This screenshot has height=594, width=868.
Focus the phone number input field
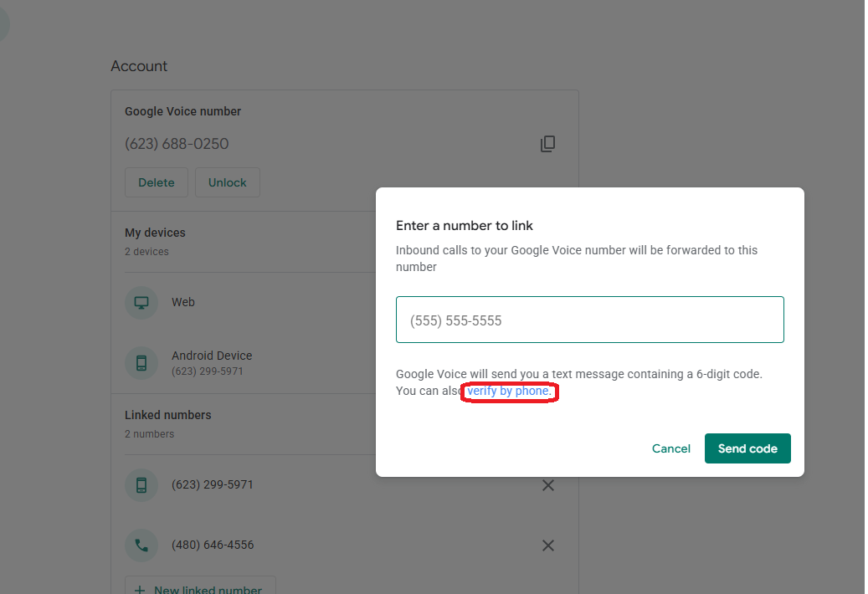(589, 320)
